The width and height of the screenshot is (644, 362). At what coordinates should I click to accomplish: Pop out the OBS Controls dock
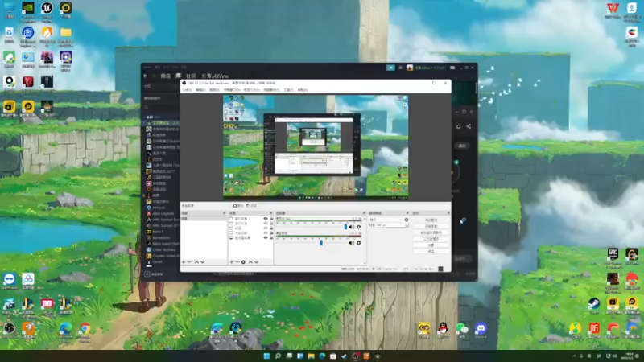click(448, 213)
